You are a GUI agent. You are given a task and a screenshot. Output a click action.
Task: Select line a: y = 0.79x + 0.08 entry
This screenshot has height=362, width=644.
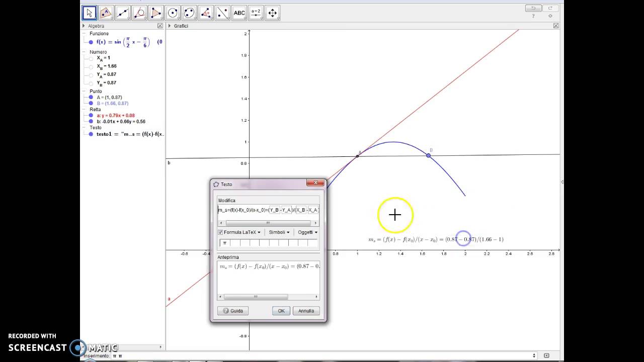coord(116,116)
